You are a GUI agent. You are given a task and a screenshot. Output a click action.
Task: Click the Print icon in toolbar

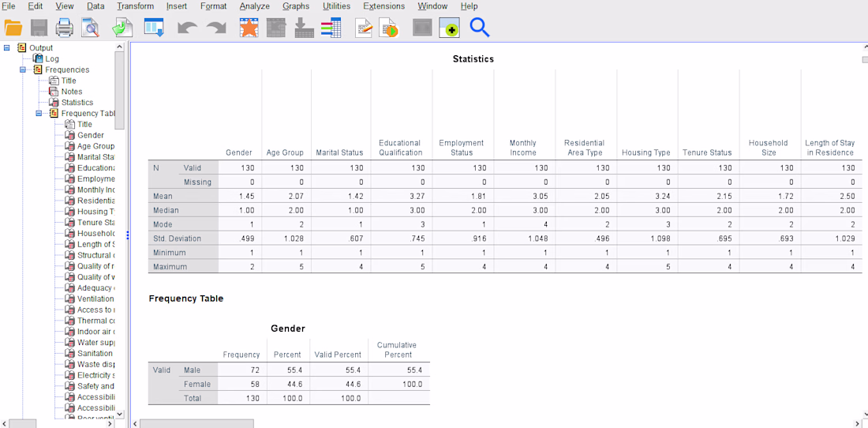(x=64, y=28)
